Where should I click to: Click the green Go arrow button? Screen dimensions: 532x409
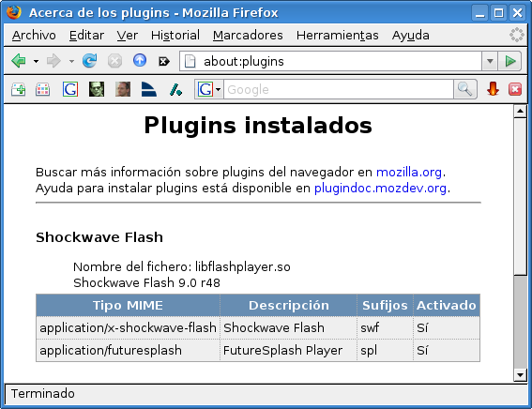point(509,61)
